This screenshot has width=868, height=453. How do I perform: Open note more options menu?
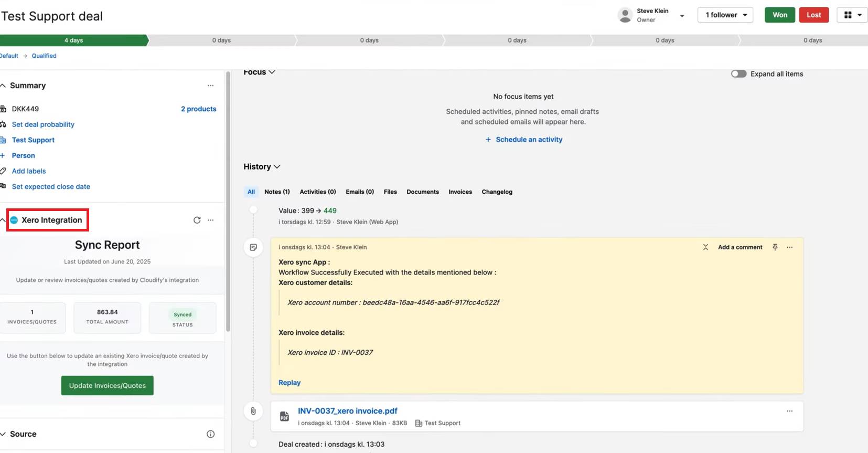tap(789, 247)
